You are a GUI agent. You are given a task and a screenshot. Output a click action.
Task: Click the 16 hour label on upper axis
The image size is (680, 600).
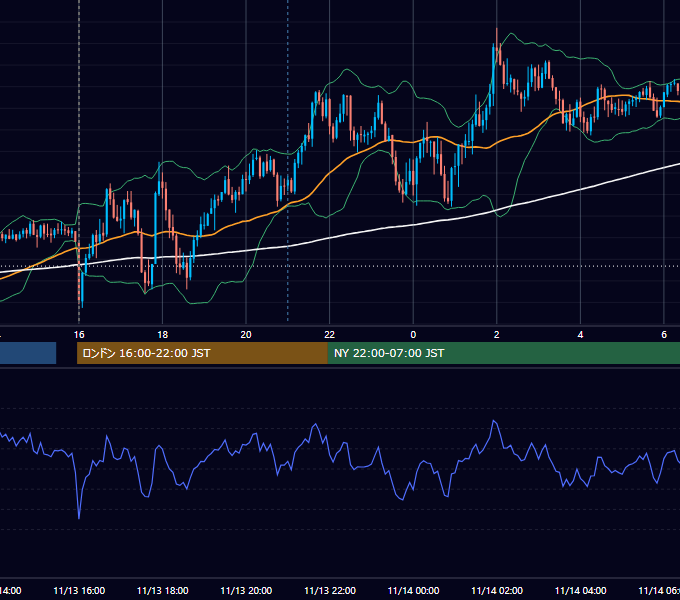click(79, 334)
